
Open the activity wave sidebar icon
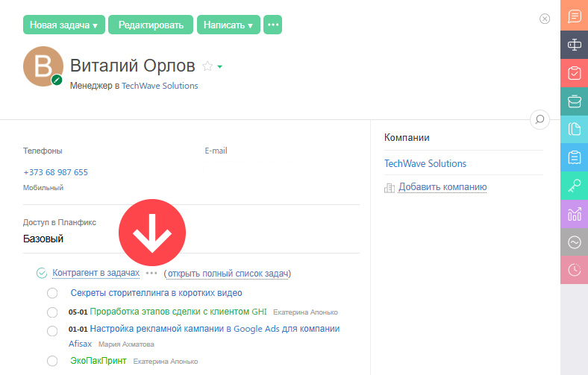pos(574,242)
